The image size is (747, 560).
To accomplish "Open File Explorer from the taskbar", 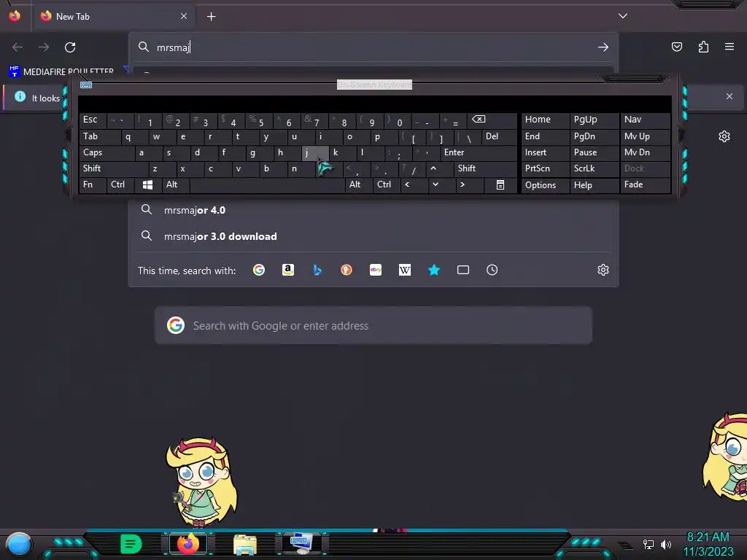I will pos(245,544).
